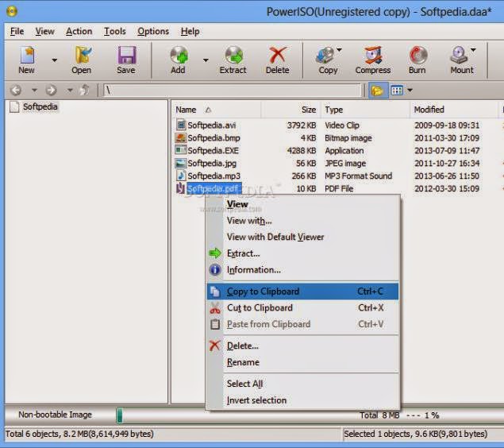
Task: Click the Delete red X toolbar icon
Action: click(x=278, y=55)
